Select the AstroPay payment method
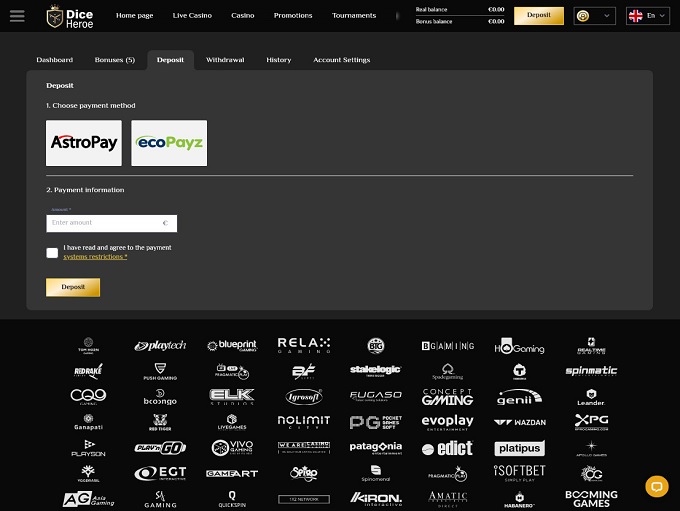 click(84, 143)
